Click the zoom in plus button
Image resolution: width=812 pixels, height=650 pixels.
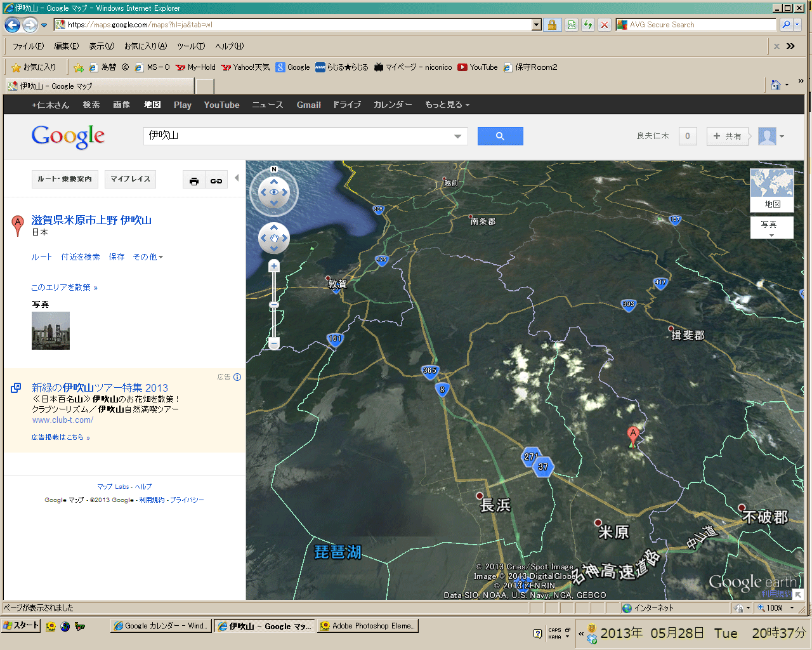click(274, 267)
